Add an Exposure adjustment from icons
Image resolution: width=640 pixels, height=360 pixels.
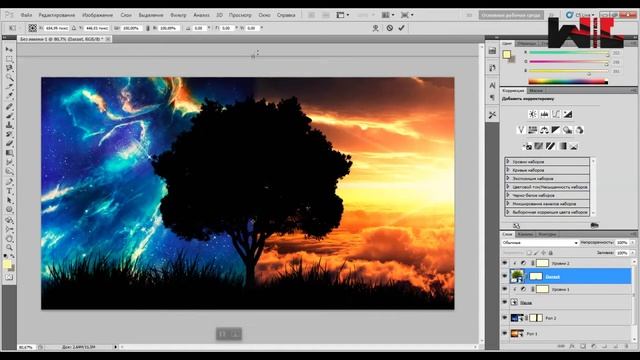(x=568, y=114)
